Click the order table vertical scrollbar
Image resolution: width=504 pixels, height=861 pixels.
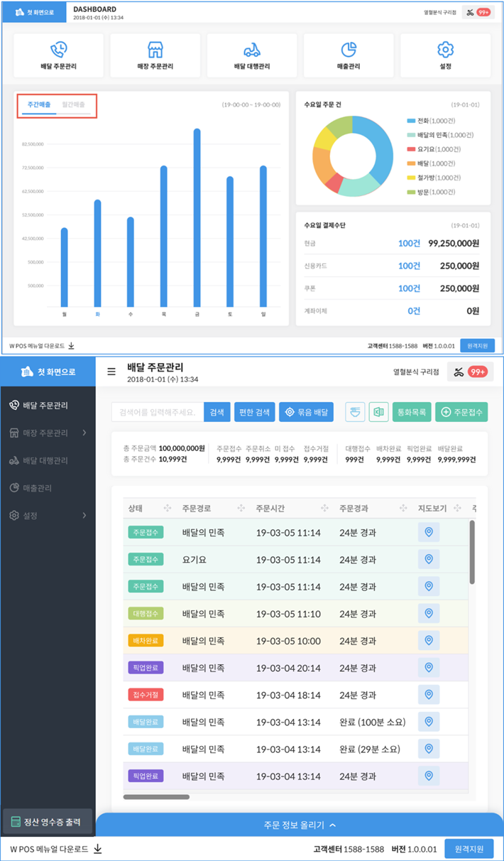click(x=472, y=552)
